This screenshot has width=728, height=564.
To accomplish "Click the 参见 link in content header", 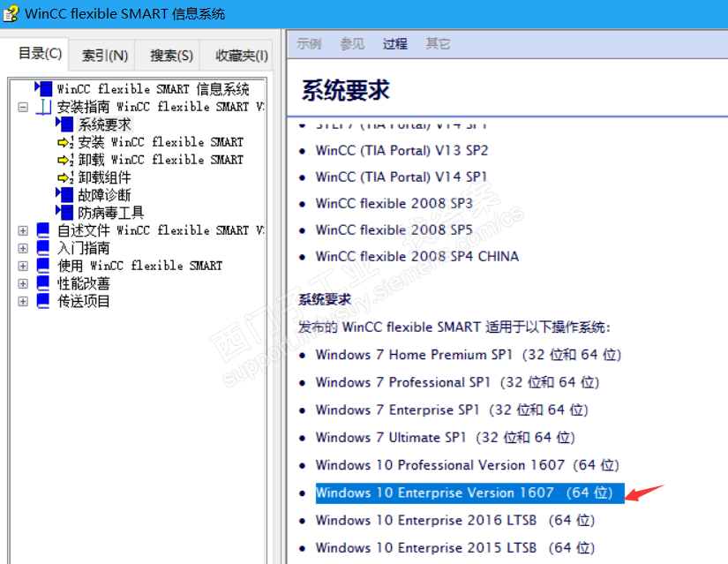I will pyautogui.click(x=352, y=43).
